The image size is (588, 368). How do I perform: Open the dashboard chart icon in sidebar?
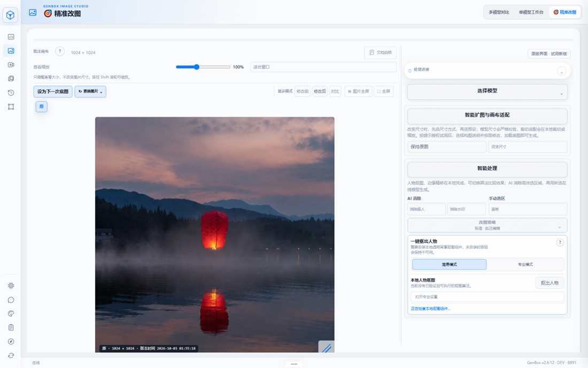coord(11,37)
